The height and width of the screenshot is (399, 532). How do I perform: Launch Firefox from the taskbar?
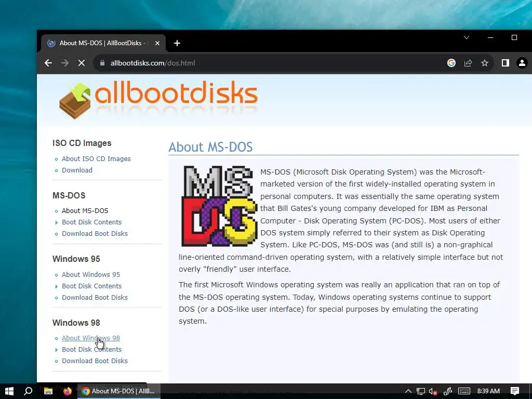point(68,391)
